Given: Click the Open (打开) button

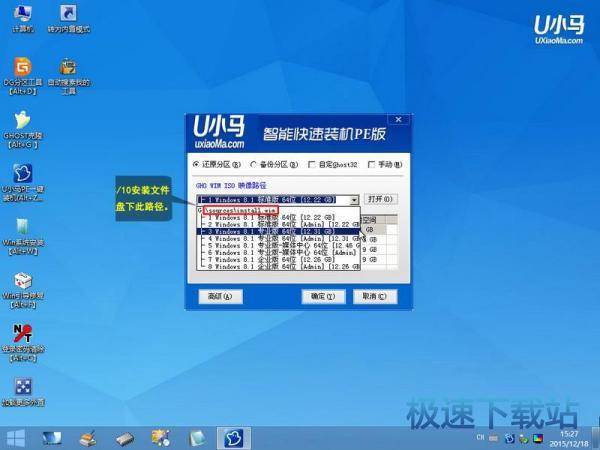Looking at the screenshot, I should coord(380,199).
